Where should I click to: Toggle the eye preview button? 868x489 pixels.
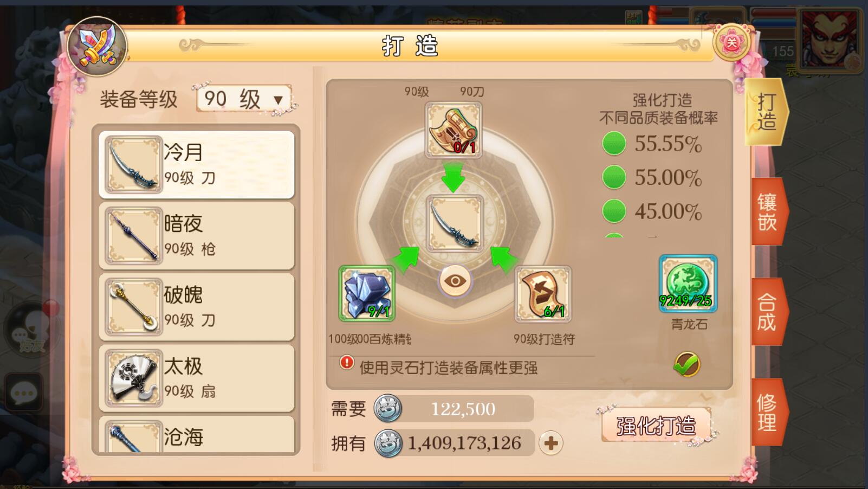(x=455, y=281)
